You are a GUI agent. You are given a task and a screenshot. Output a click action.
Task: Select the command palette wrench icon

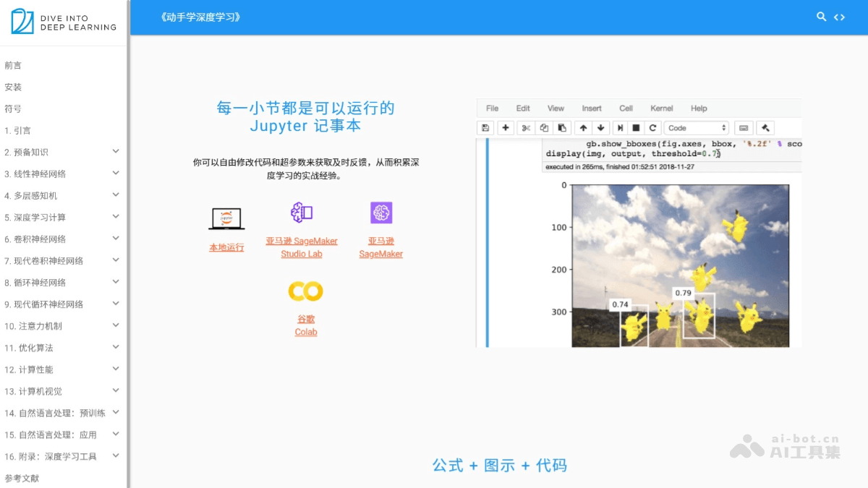(x=765, y=128)
